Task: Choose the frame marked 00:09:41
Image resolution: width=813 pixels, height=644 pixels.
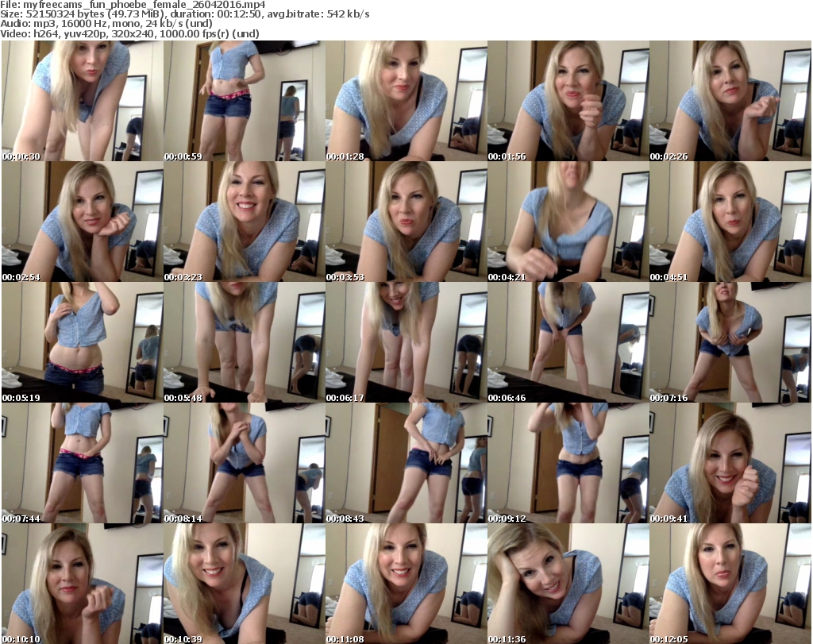Action: coord(730,464)
